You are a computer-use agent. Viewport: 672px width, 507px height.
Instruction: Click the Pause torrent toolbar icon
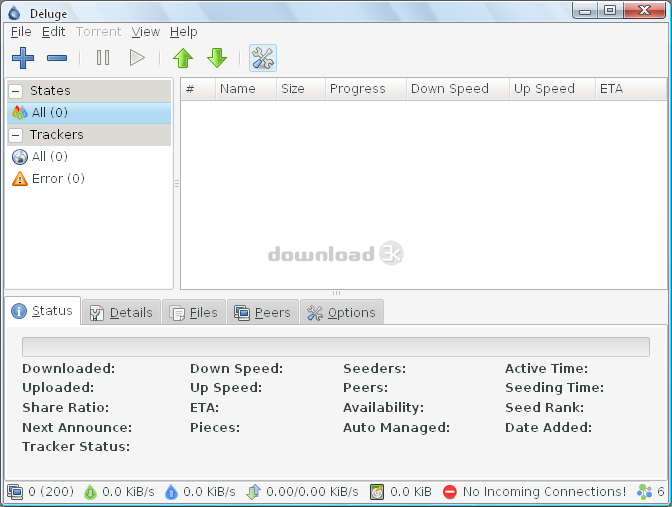pos(103,58)
